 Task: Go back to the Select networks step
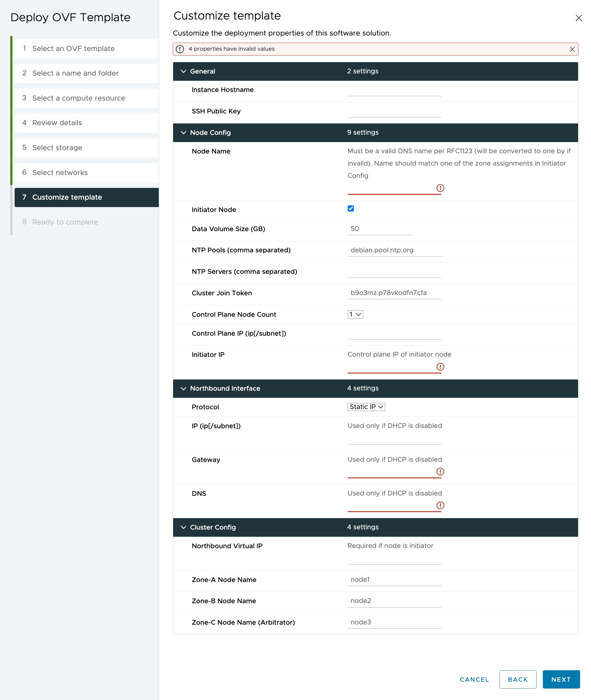coord(60,172)
